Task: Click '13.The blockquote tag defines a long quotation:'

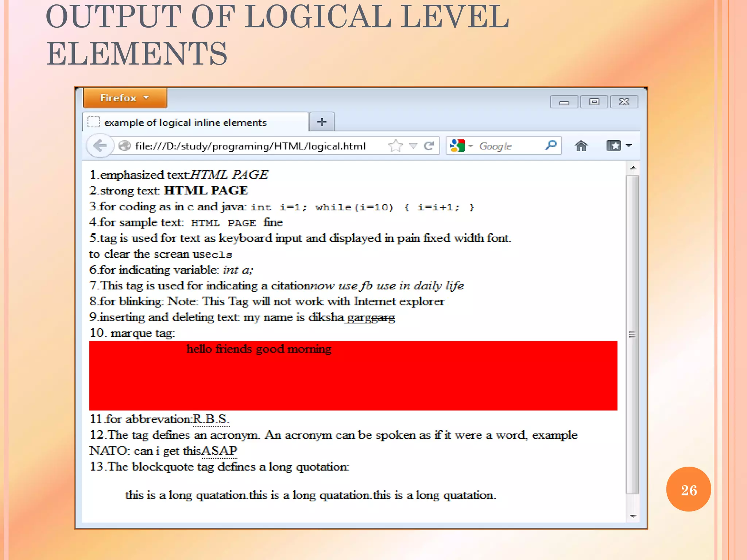Action: [220, 467]
